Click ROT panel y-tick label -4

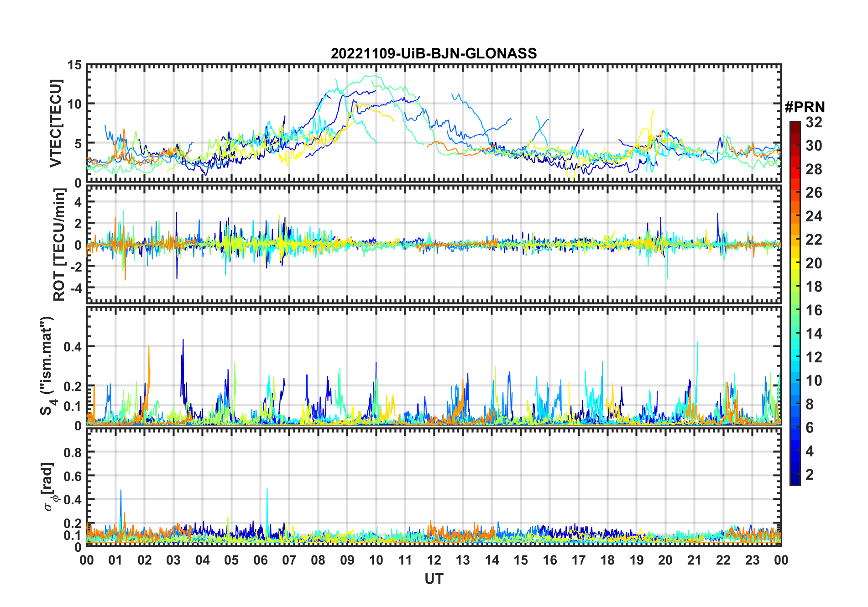point(76,288)
